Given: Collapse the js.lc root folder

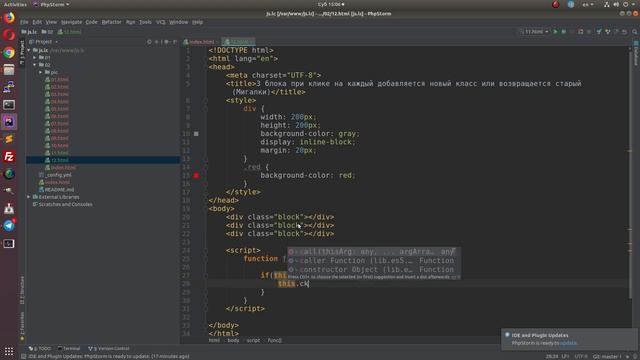Looking at the screenshot, I should [29, 50].
